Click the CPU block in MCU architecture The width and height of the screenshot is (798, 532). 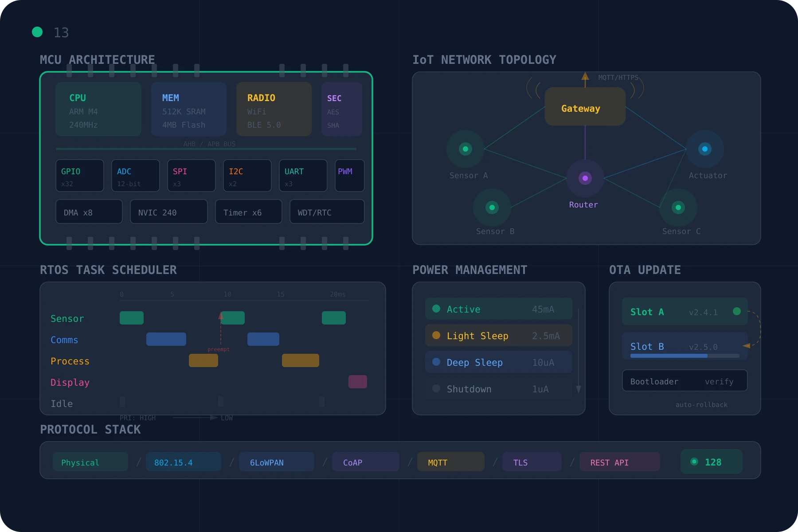[98, 109]
